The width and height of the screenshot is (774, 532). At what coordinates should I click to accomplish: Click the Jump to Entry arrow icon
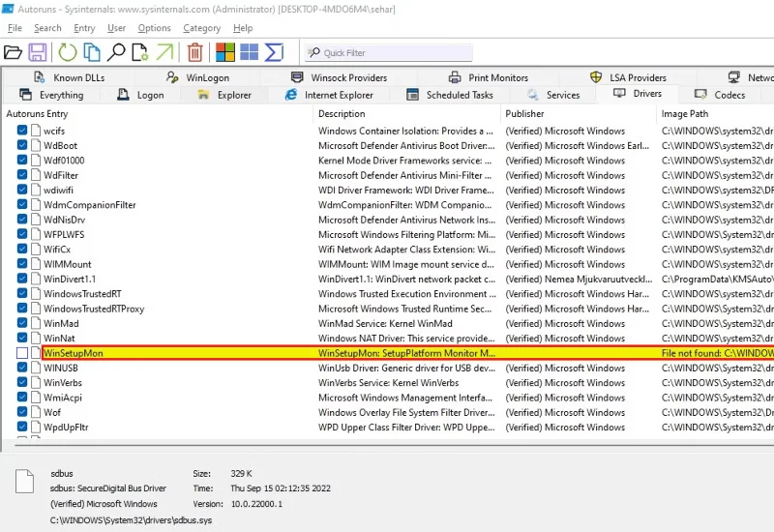164,52
